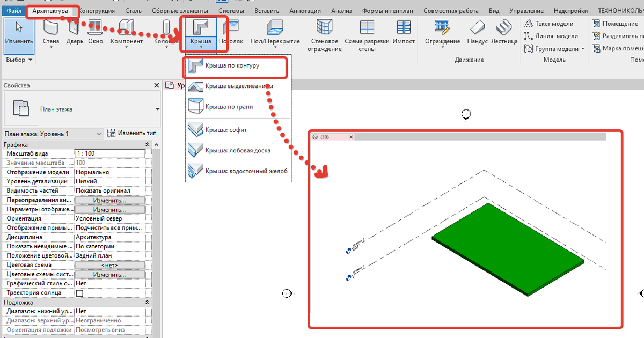Viewport: 644px width, 338px height.
Task: Click the Уровень детализации value Низкий
Action: point(109,181)
